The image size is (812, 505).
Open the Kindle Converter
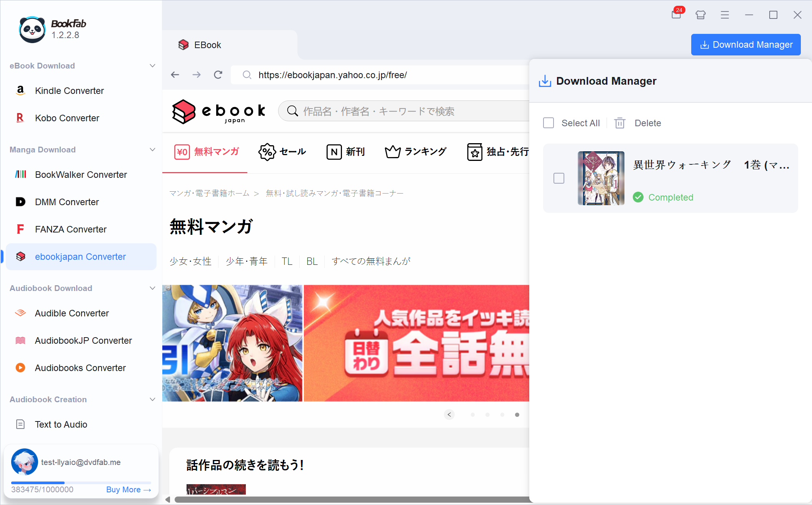pyautogui.click(x=69, y=90)
